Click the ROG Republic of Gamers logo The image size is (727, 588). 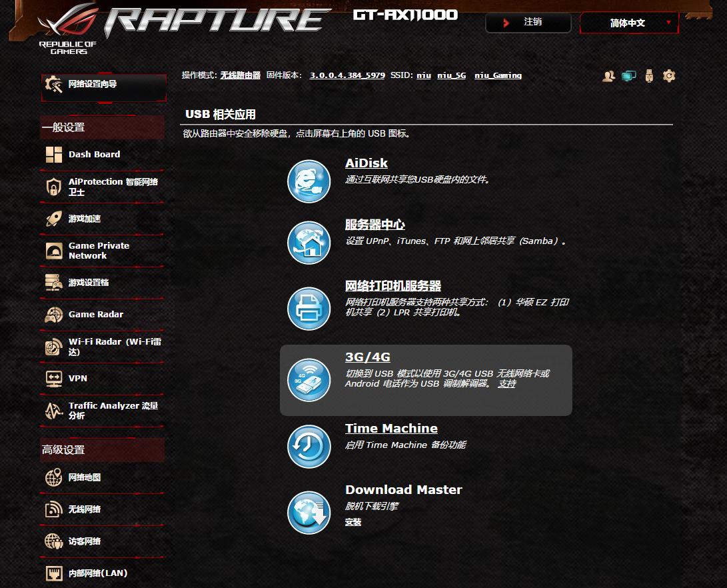[69, 29]
